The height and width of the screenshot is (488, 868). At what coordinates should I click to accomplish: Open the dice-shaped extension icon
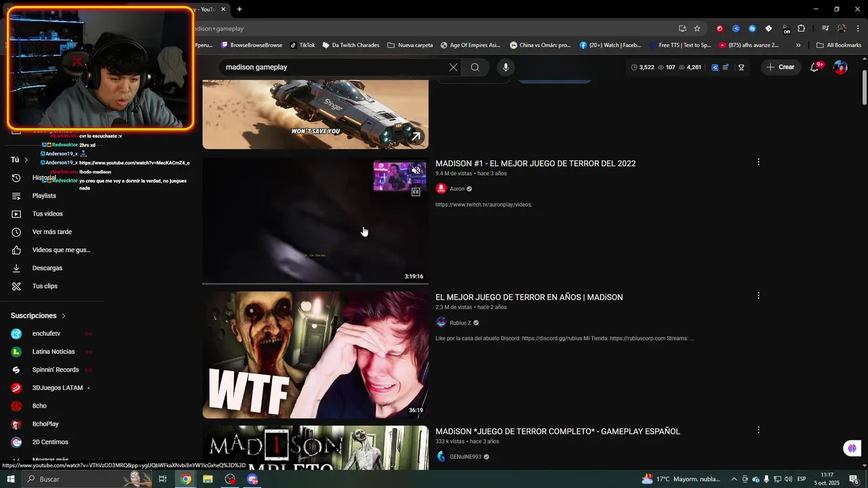[768, 28]
